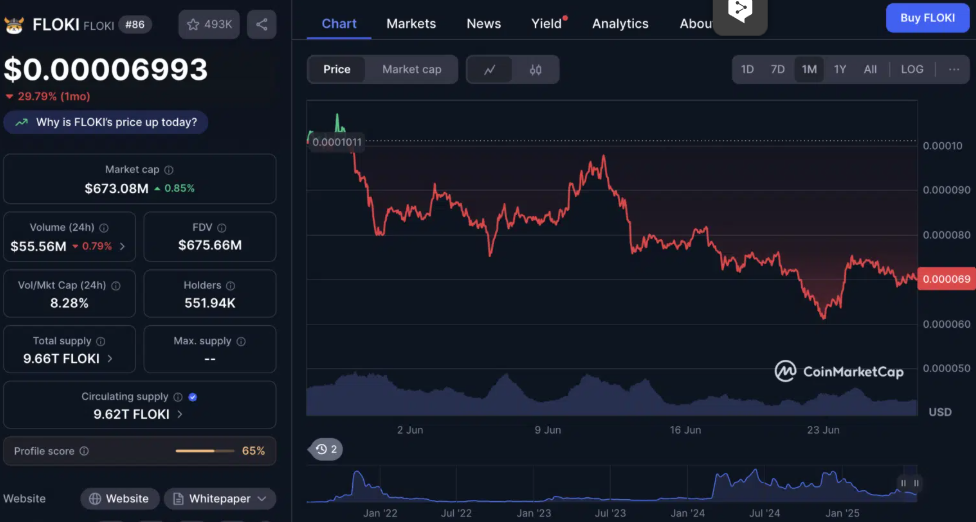Screen dimensions: 976x522
Task: Set chart range to 1D
Action: click(748, 69)
